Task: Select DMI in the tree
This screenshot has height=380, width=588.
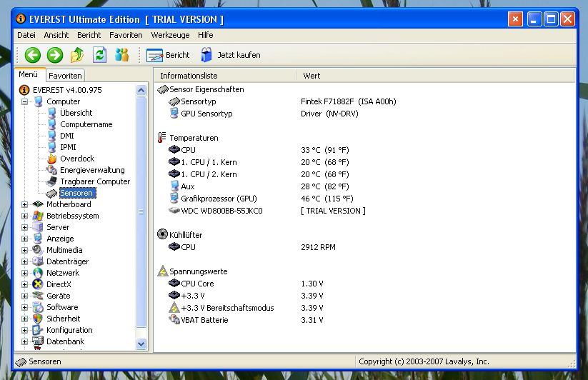Action: click(66, 136)
